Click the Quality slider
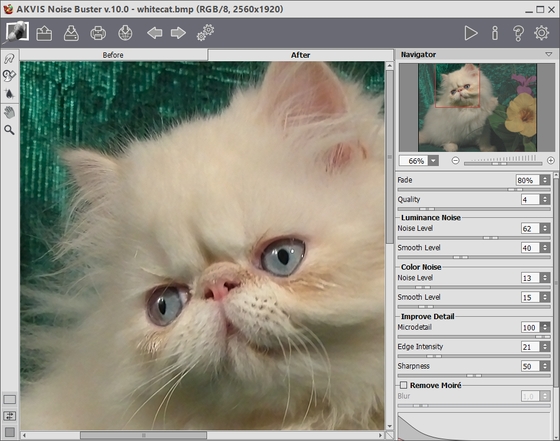 coord(474,209)
